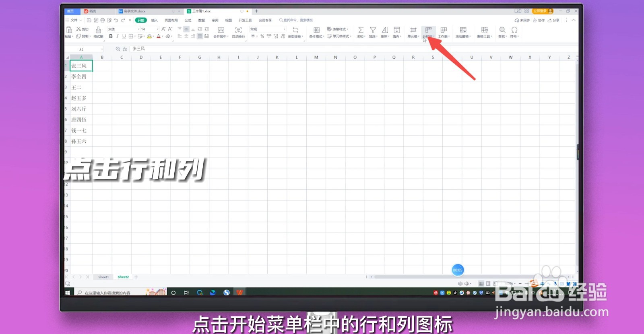Click the eraser clear-format icon
Screen dimensions: 644x334
click(169, 36)
